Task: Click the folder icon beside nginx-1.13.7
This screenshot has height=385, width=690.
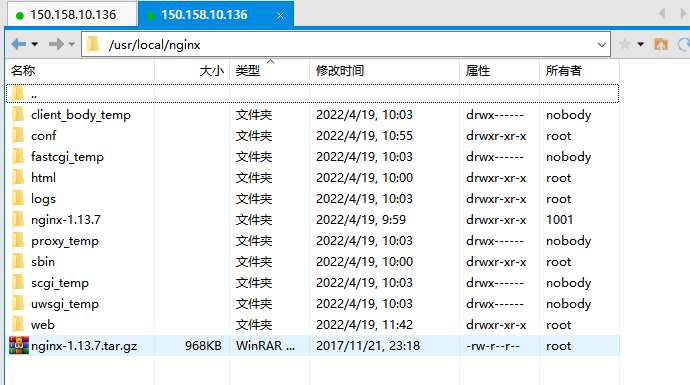Action: click(x=18, y=220)
